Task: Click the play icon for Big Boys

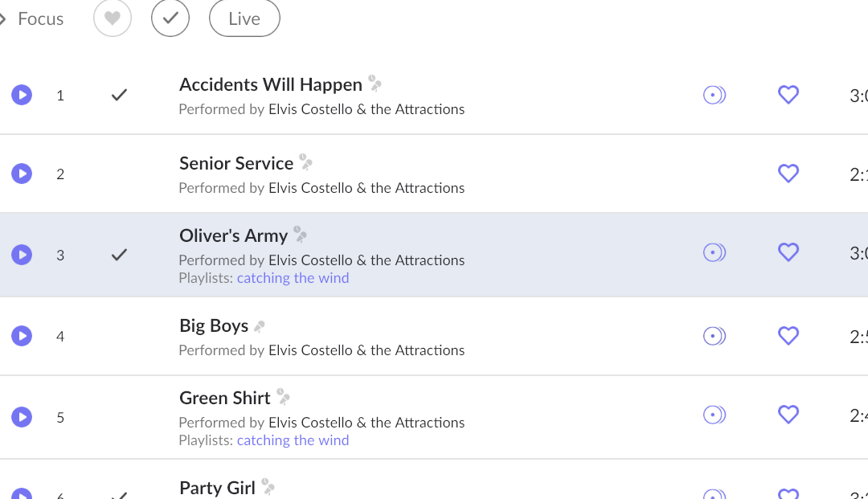Action: [x=22, y=336]
